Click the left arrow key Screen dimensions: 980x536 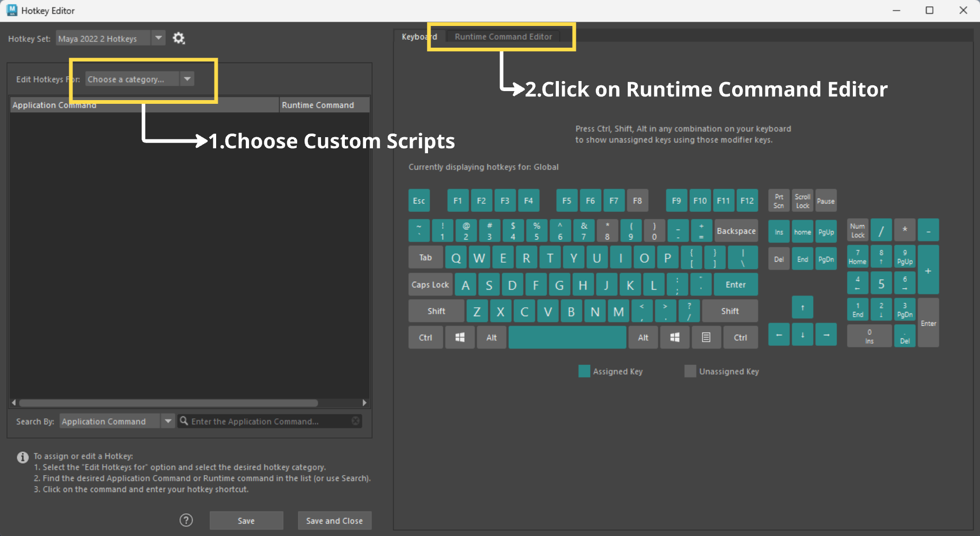[x=779, y=335]
